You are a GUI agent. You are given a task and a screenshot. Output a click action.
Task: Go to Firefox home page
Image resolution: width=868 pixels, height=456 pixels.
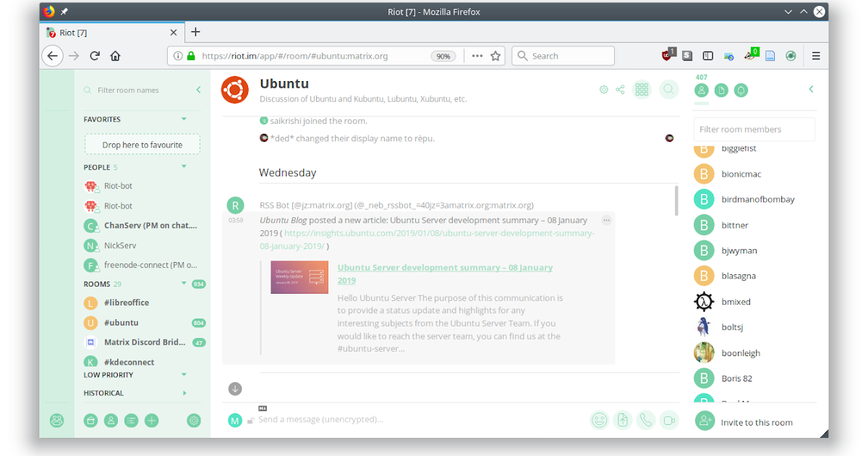click(x=115, y=56)
